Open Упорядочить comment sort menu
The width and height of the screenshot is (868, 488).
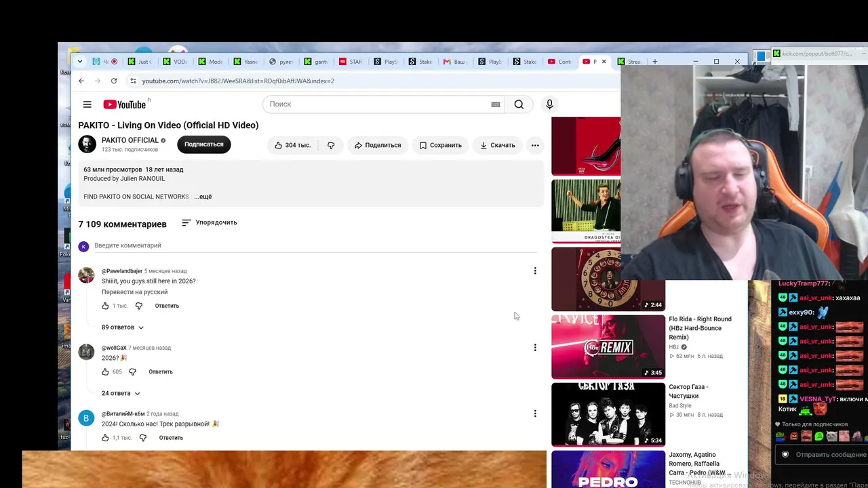point(210,222)
